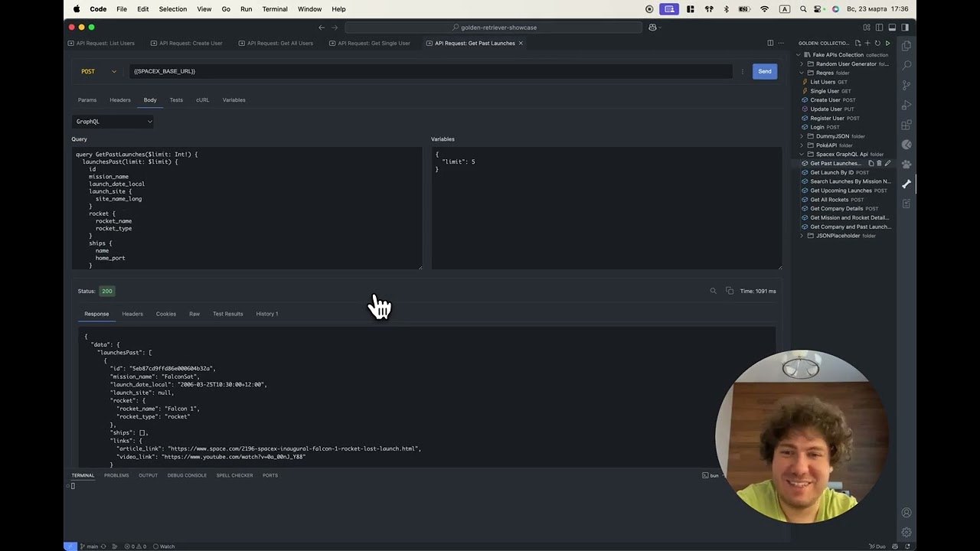The width and height of the screenshot is (980, 551).
Task: Click the pencil edit icon on Get Past Launches
Action: pos(887,163)
